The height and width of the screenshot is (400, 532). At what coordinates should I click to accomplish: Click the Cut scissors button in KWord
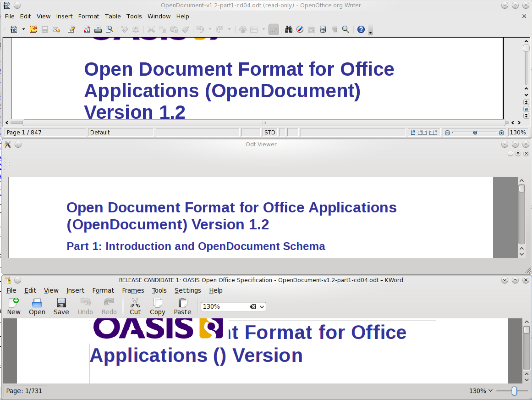coord(135,306)
